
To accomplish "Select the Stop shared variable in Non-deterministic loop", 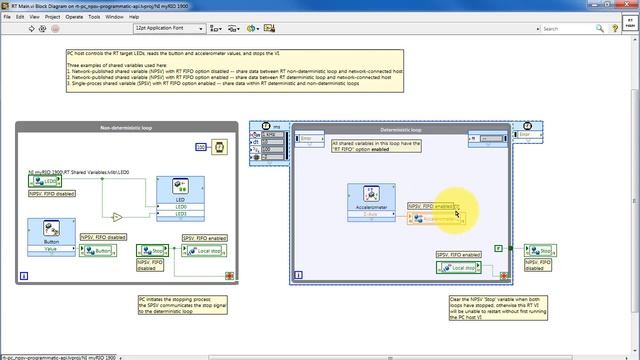I will tap(152, 251).
